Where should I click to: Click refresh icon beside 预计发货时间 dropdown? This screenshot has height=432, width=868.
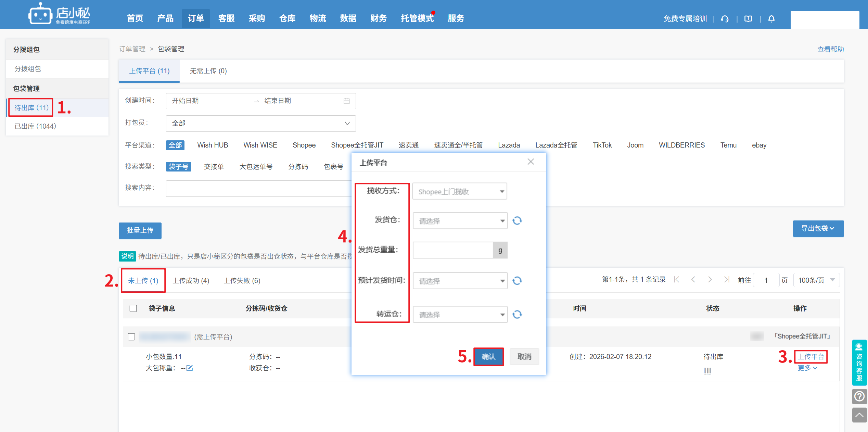[x=517, y=281]
